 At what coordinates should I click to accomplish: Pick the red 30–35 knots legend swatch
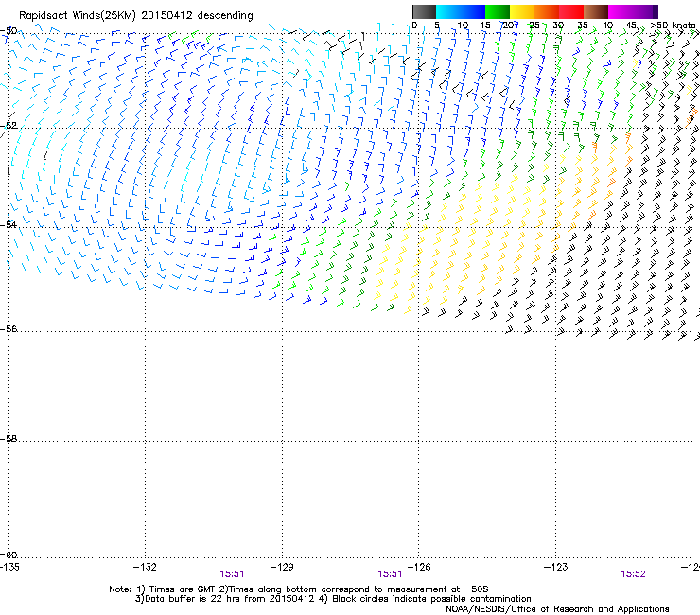coord(571,11)
